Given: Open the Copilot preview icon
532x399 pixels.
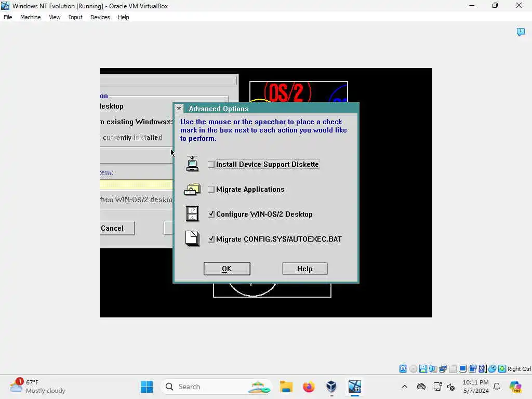Looking at the screenshot, I should coord(515,387).
